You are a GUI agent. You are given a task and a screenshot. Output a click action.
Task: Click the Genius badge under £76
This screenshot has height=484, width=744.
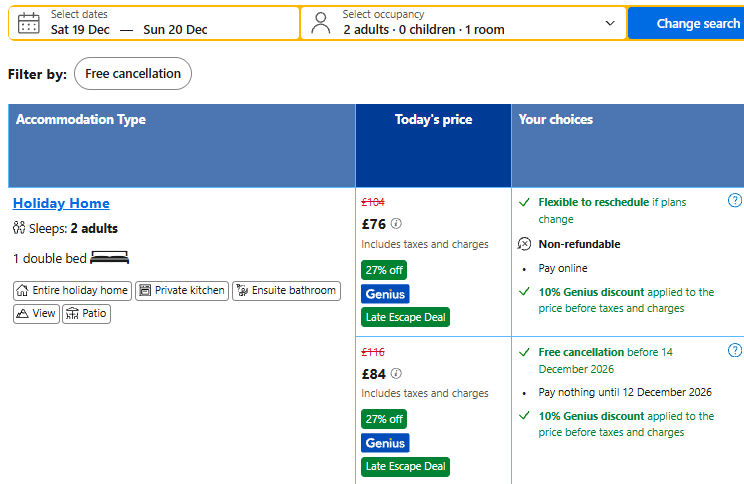(385, 294)
